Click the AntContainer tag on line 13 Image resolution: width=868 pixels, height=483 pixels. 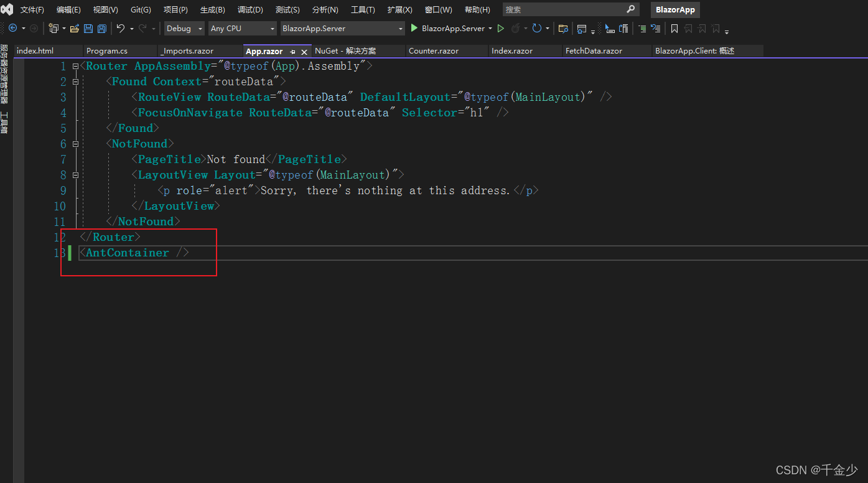click(x=128, y=253)
